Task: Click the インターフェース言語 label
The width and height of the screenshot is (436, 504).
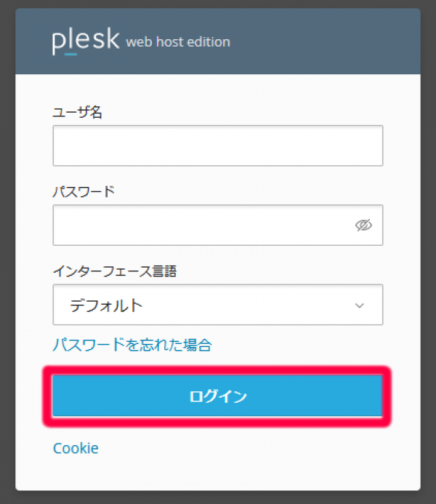Action: [x=115, y=271]
